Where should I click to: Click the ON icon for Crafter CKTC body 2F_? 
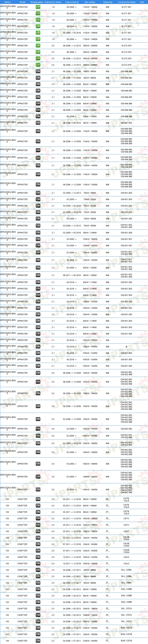point(38,531)
